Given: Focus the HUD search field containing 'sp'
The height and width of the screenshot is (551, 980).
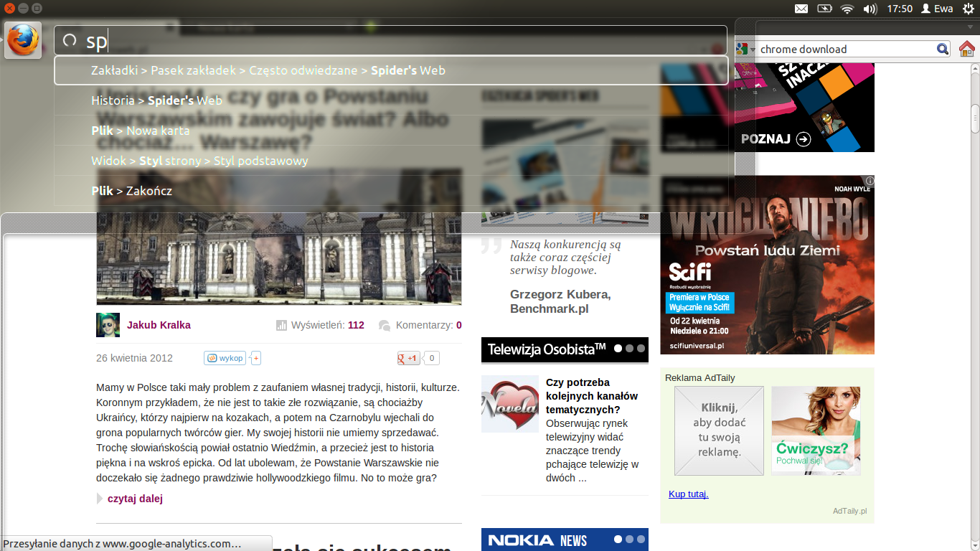Looking at the screenshot, I should [391, 41].
